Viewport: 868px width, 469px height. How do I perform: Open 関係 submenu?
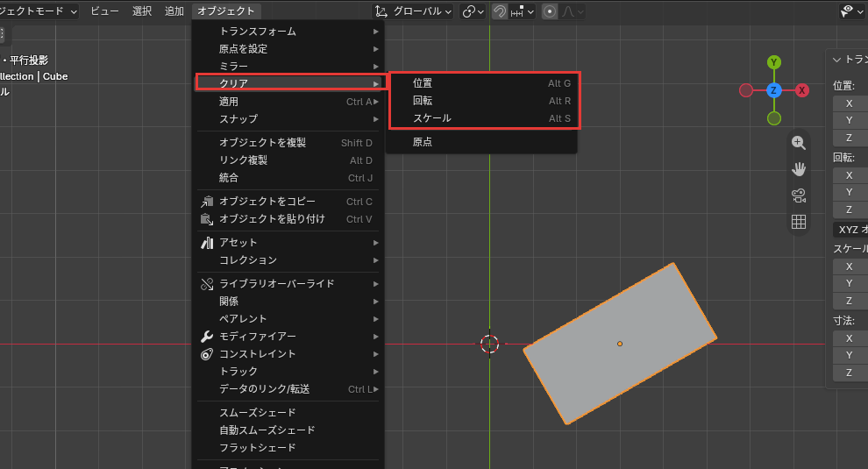tap(288, 302)
